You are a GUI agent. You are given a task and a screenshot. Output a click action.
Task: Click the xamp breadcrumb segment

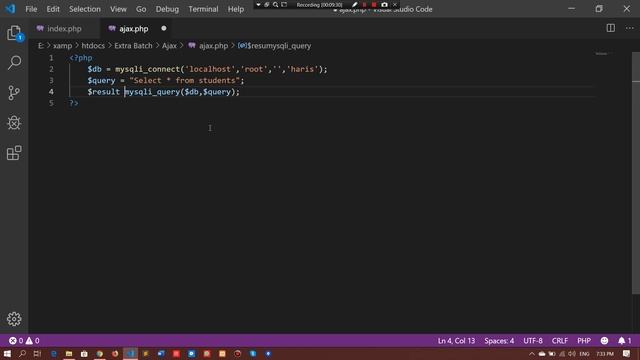[x=62, y=46]
